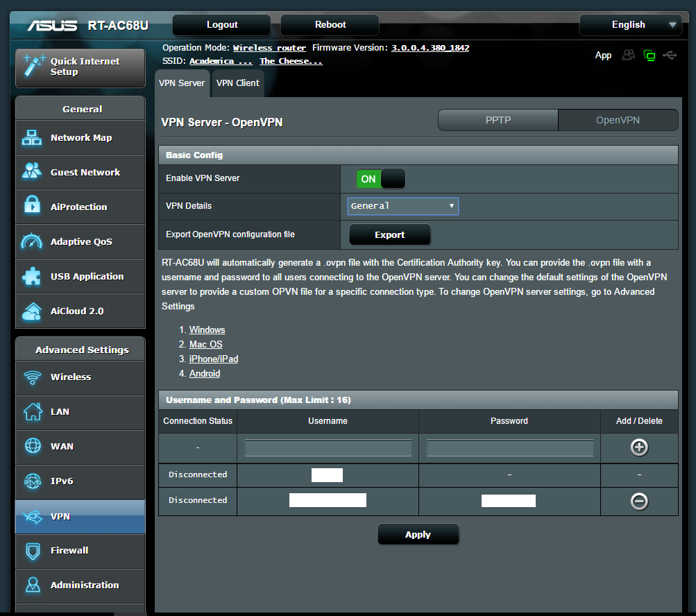Viewport: 696px width, 616px height.
Task: Open the English language dropdown
Action: 630,25
